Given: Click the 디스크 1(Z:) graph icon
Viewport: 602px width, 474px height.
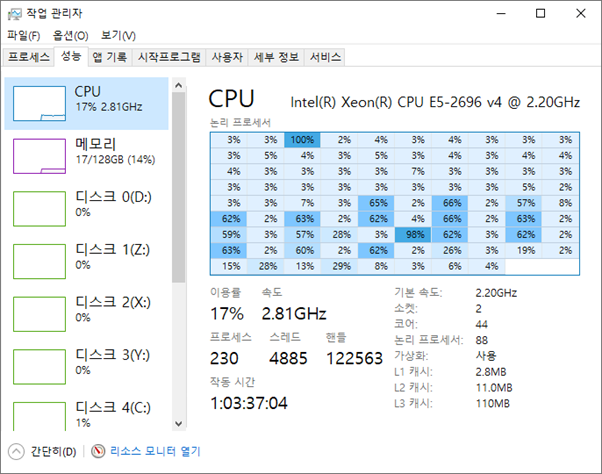Looking at the screenshot, I should [x=37, y=260].
